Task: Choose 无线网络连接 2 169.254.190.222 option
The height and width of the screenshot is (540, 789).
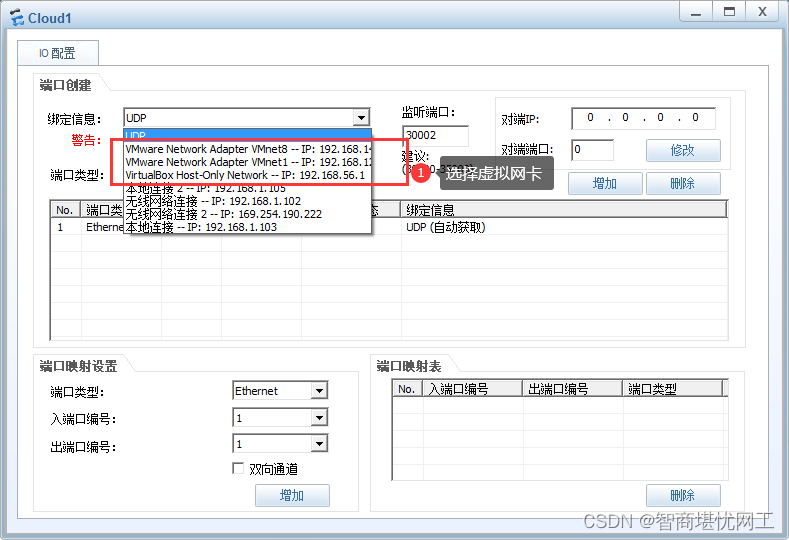Action: click(x=248, y=214)
